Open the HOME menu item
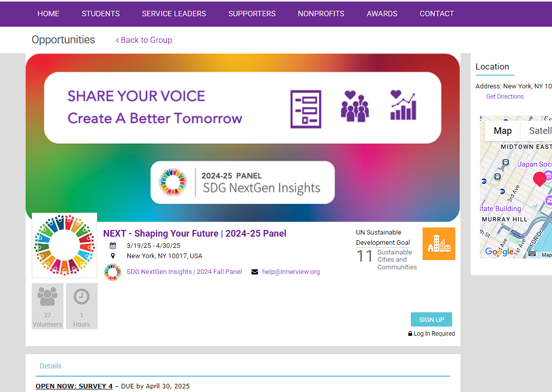This screenshot has width=552, height=392. [48, 14]
